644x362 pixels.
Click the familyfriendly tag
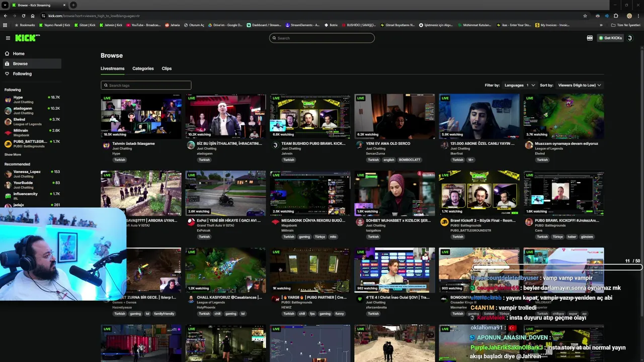(x=164, y=314)
